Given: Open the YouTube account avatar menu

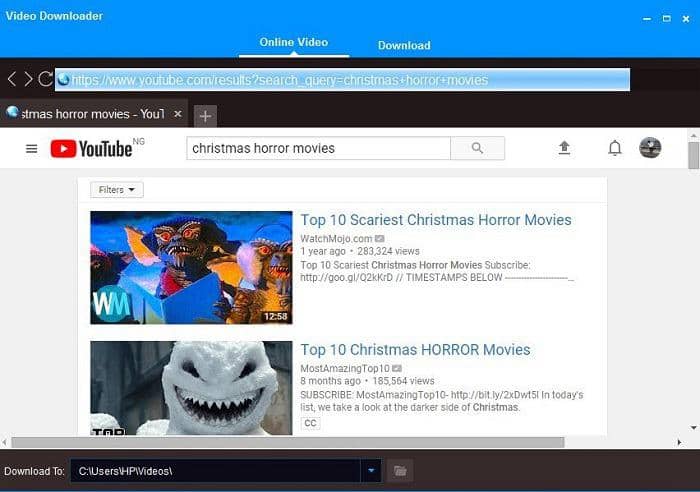Looking at the screenshot, I should pyautogui.click(x=650, y=148).
